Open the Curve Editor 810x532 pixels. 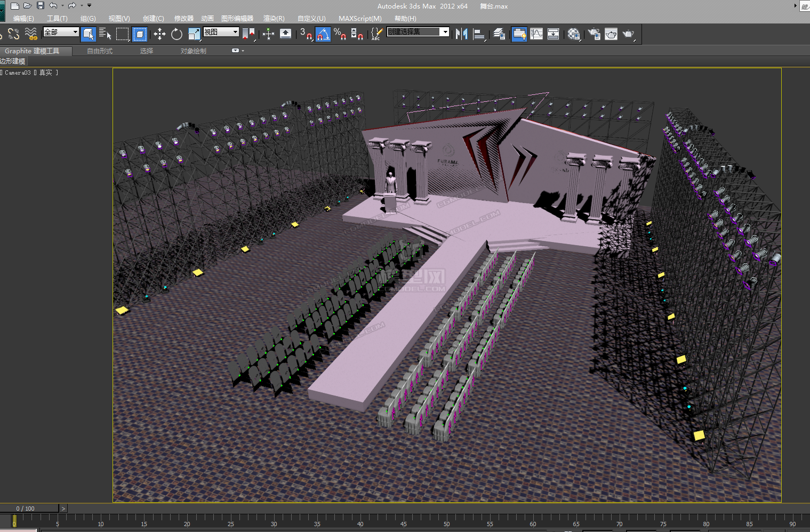536,35
